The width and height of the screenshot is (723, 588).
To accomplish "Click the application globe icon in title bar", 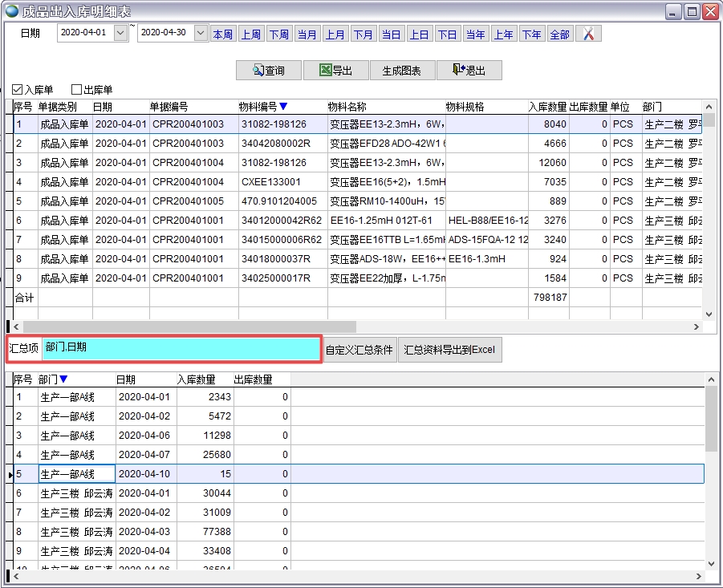I will [x=12, y=11].
